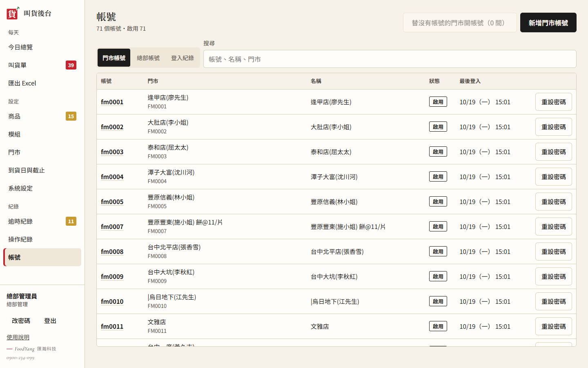Click the 39 badge beside 叫貨單
Viewport: 588px width, 368px height.
71,65
